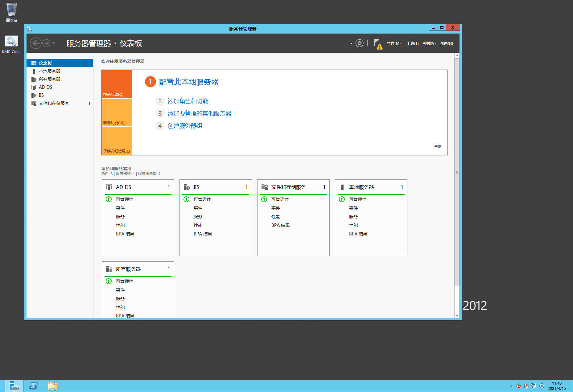This screenshot has height=392, width=573.
Task: Click green status icon in IIS tile
Action: tap(187, 199)
